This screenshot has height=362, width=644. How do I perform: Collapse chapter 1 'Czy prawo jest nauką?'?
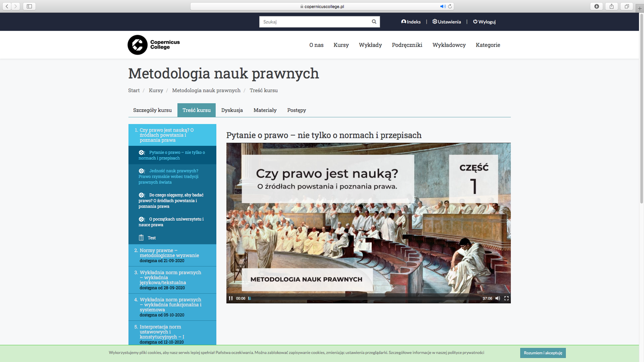[172, 135]
